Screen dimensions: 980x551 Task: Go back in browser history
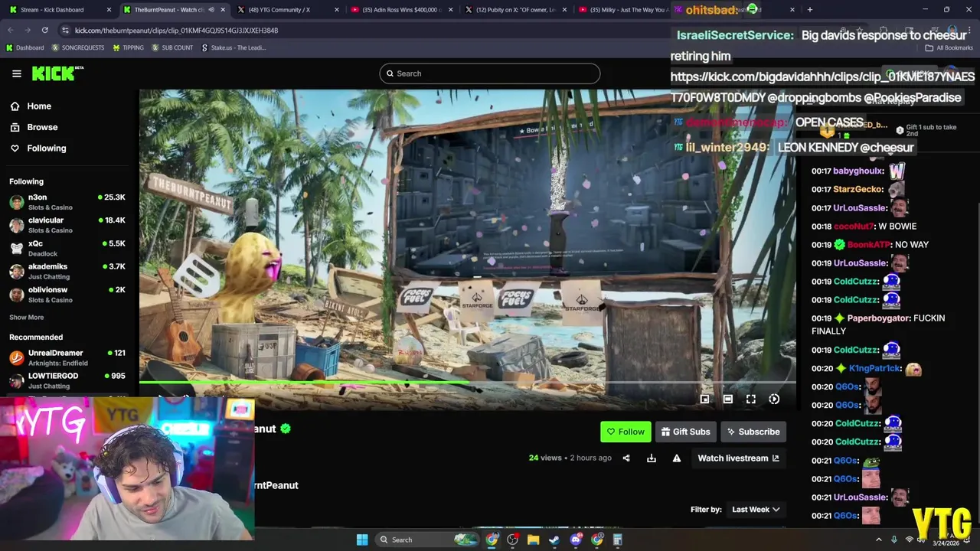11,30
